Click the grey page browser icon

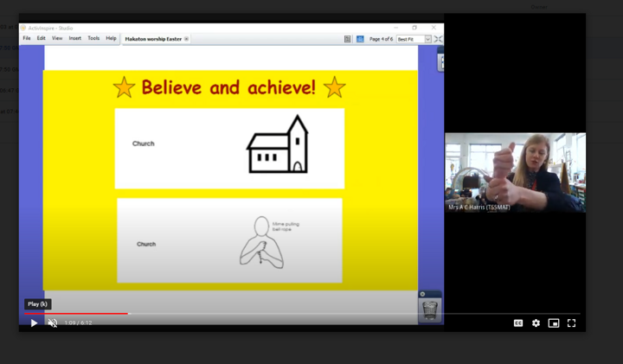(348, 39)
